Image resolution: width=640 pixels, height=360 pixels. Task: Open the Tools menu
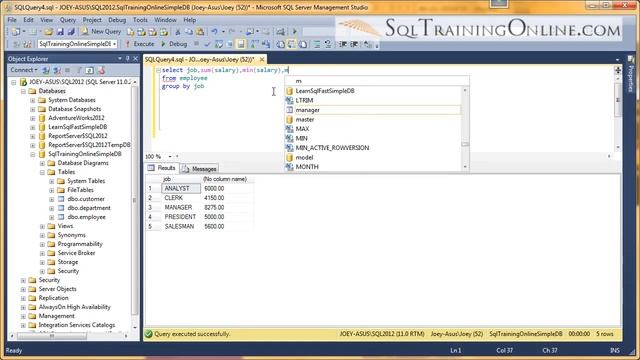(x=140, y=20)
